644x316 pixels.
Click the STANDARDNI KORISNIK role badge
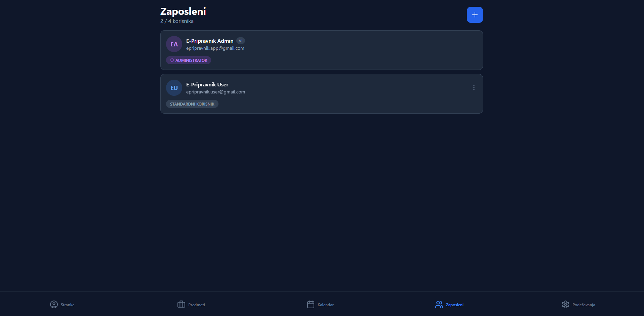point(192,104)
